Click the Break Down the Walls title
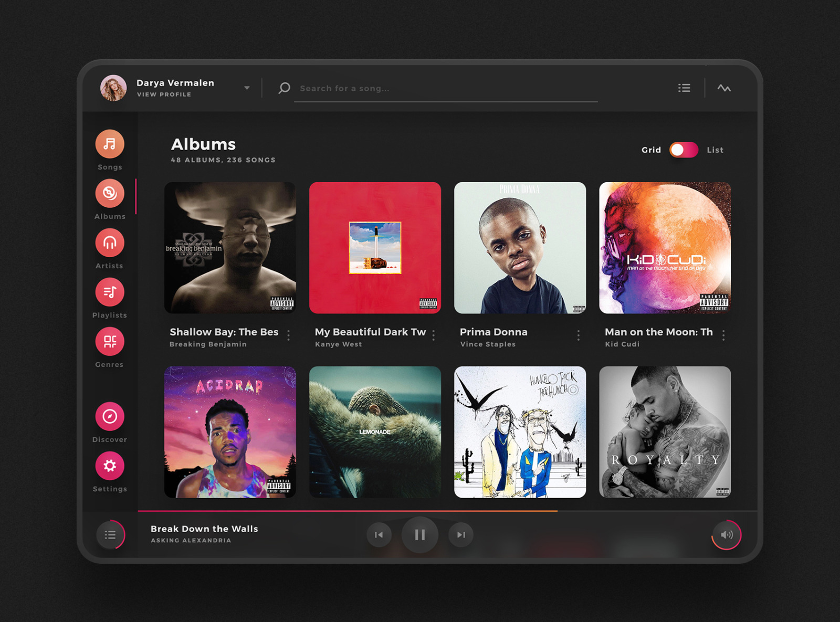 (204, 529)
